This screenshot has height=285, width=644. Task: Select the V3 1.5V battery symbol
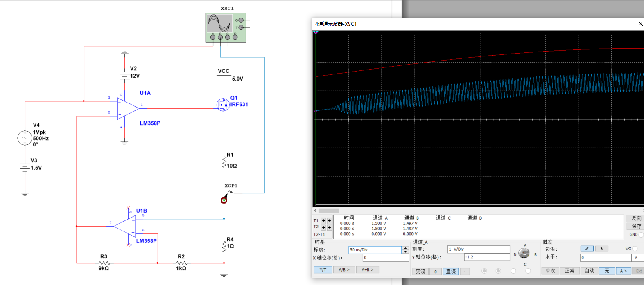25,167
